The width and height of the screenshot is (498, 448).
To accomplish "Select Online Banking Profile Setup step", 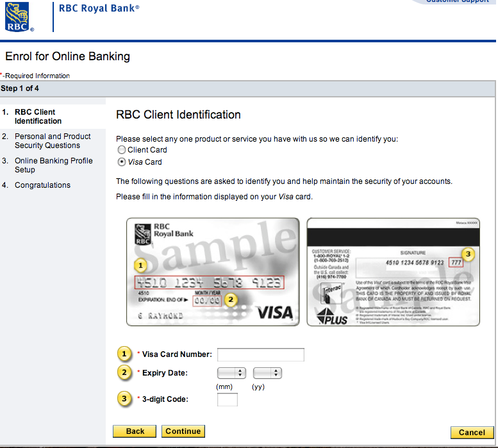I will (x=54, y=165).
